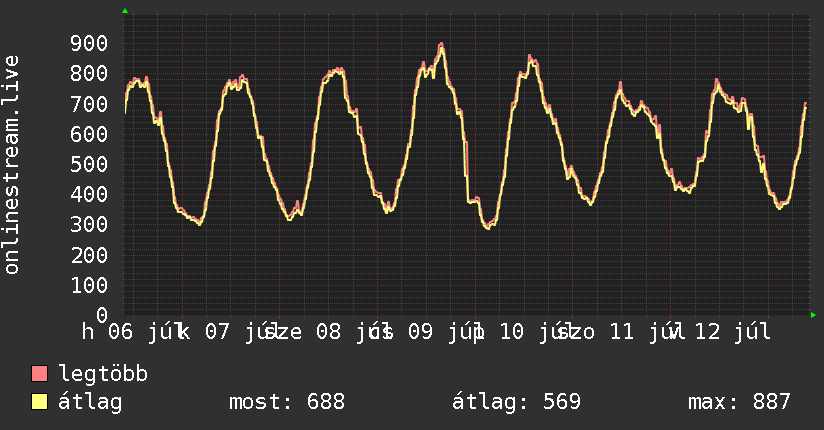The width and height of the screenshot is (824, 430).
Task: Click the most: 688 value
Action: pyautogui.click(x=287, y=402)
